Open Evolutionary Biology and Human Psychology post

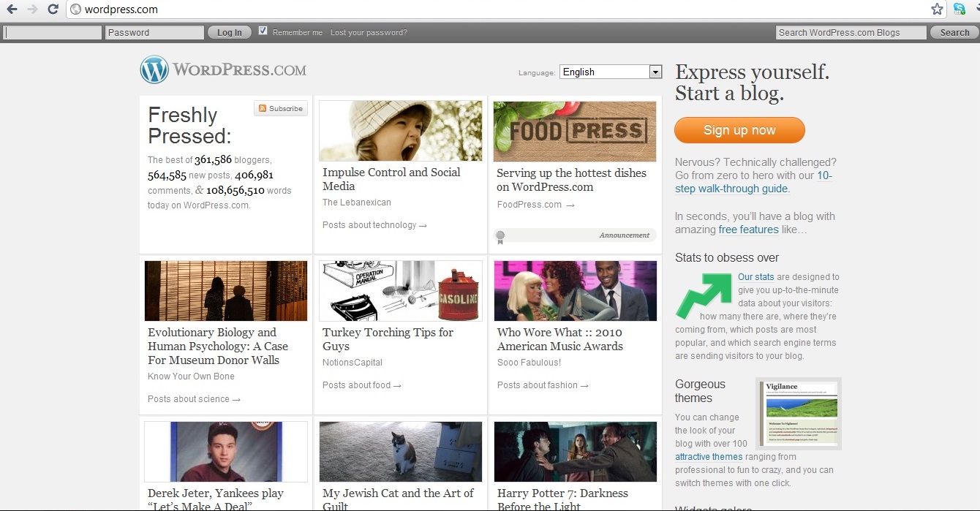click(218, 346)
